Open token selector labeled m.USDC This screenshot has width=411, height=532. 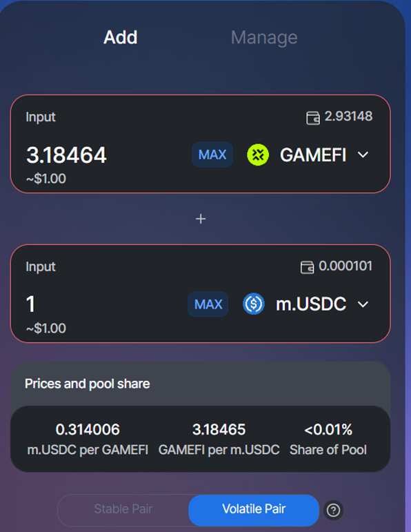pyautogui.click(x=305, y=304)
